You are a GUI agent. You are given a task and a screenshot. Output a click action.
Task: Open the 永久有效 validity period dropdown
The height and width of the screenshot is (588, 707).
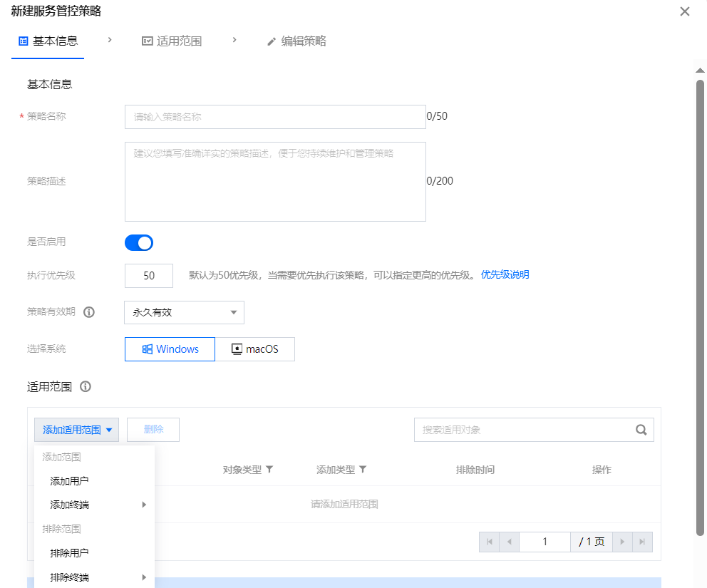coord(184,312)
